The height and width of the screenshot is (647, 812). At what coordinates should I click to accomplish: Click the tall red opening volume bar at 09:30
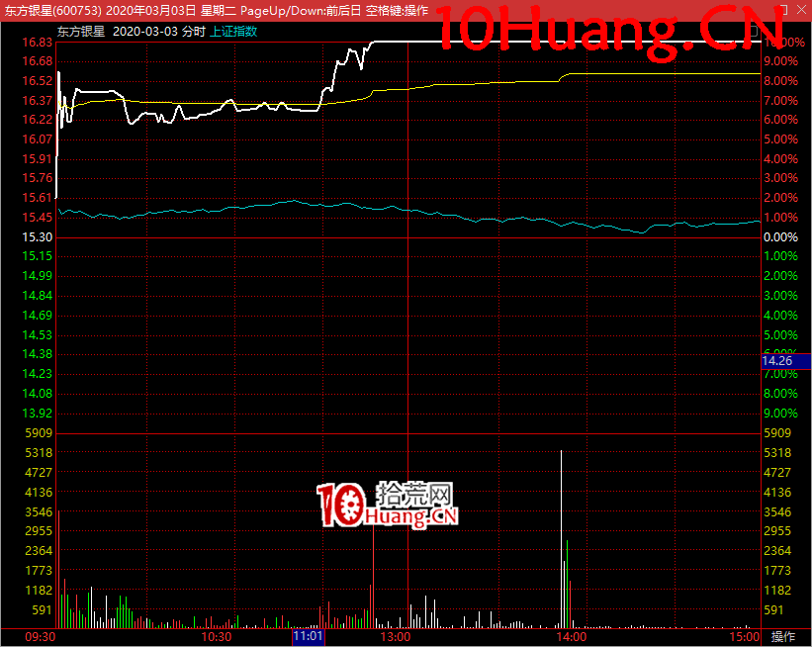tap(59, 570)
